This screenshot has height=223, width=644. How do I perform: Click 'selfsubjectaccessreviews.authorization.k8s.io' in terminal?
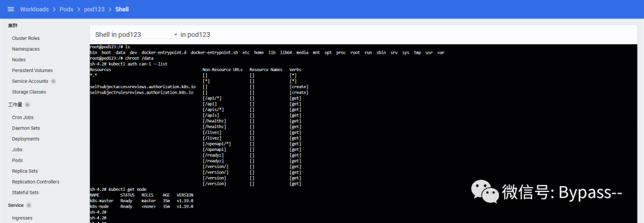pos(143,87)
